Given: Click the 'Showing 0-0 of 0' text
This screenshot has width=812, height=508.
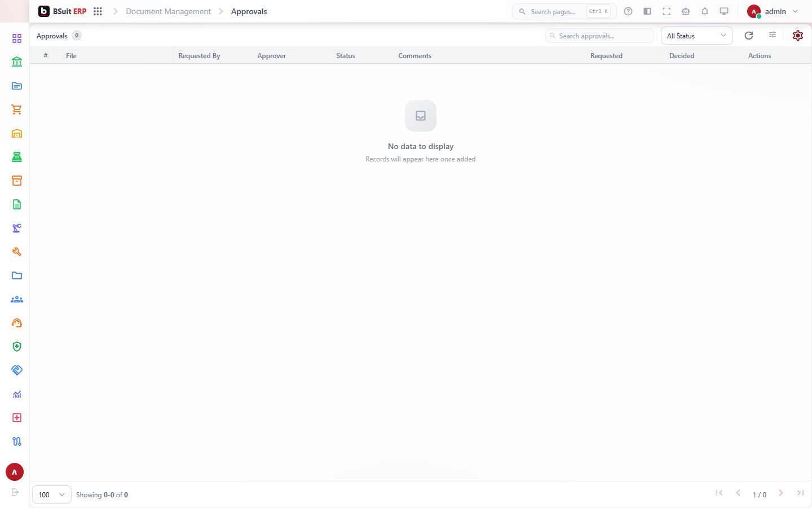Looking at the screenshot, I should coord(102,495).
